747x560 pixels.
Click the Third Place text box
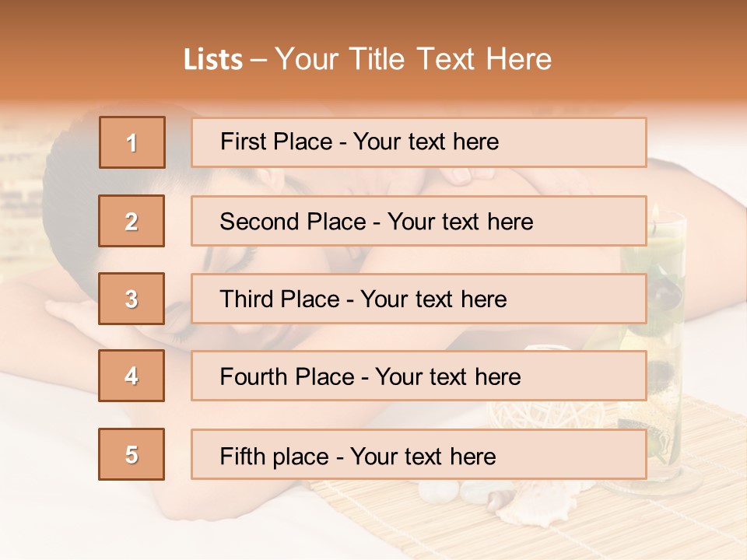point(419,299)
